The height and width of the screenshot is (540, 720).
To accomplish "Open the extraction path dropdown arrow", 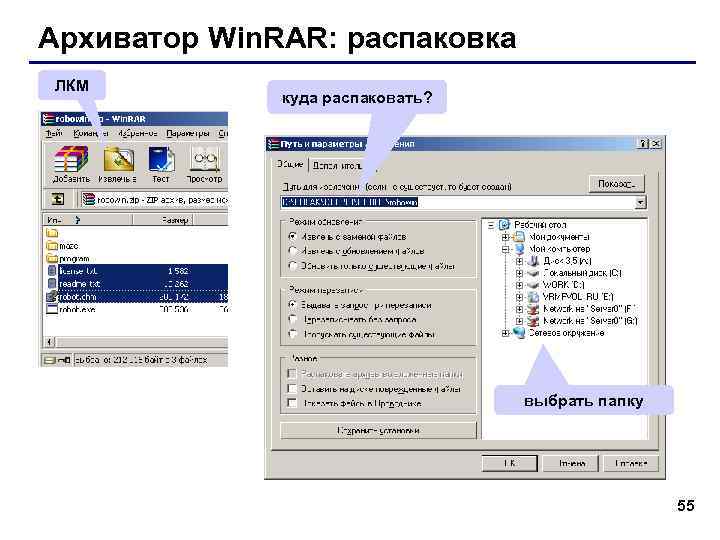I will (x=640, y=202).
